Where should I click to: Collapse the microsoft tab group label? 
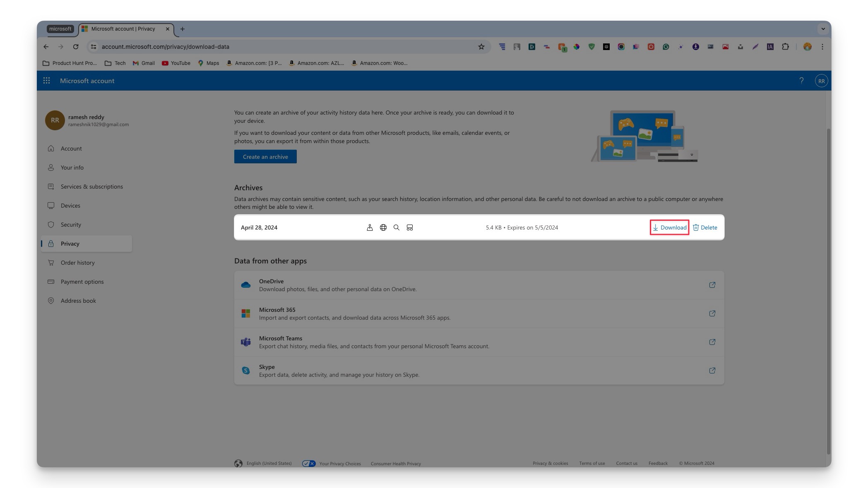click(x=60, y=29)
